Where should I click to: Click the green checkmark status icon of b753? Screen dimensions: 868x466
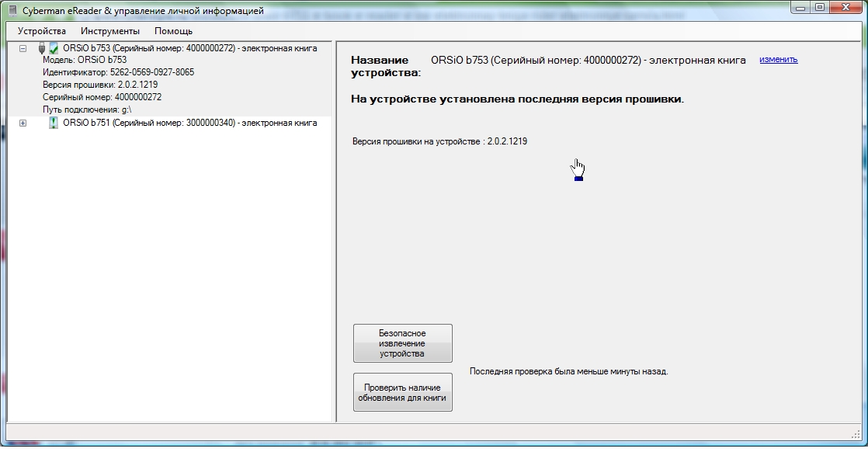click(x=54, y=48)
